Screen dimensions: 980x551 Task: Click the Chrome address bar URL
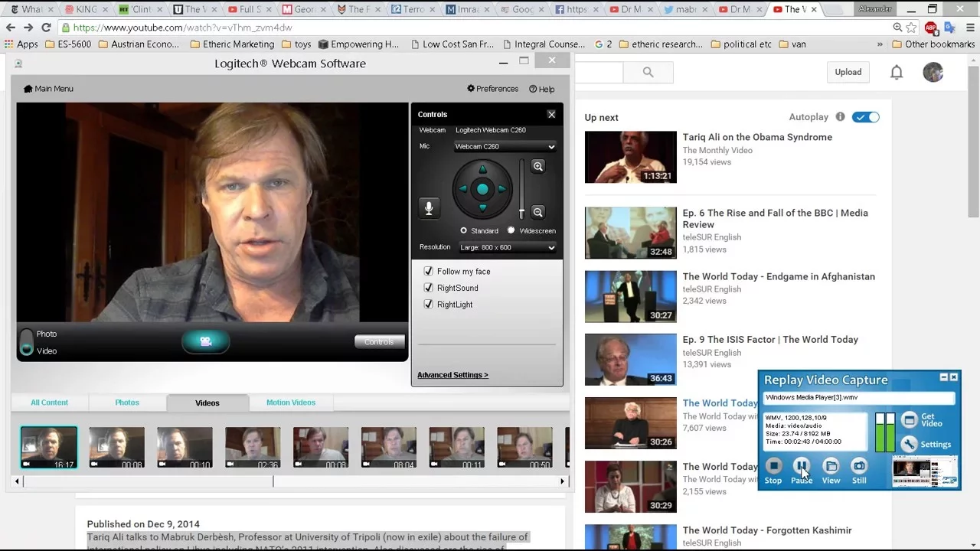coord(183,28)
